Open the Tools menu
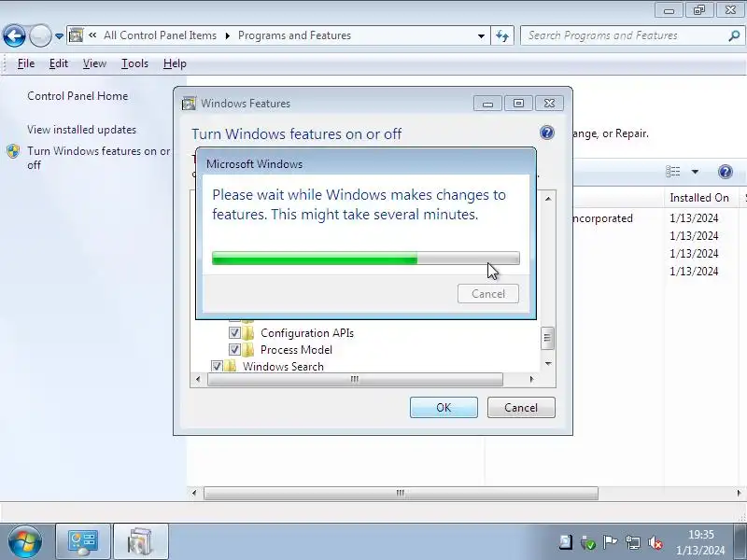The height and width of the screenshot is (560, 747). tap(134, 63)
